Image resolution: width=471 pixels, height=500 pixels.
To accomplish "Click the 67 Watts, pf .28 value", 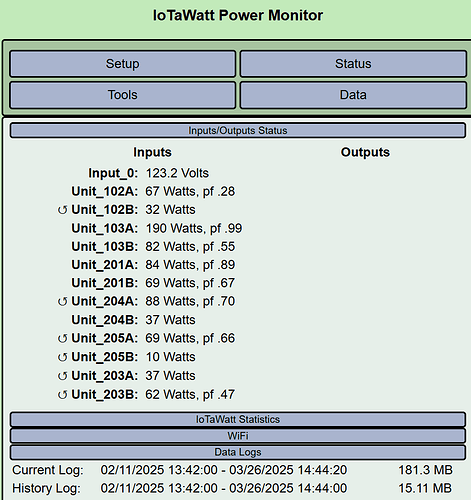I will click(190, 192).
